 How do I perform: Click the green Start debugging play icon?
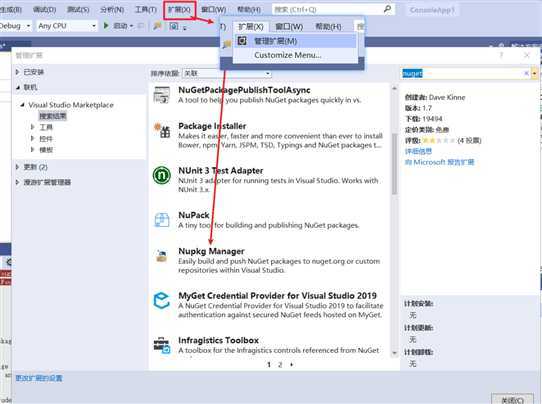coord(106,26)
